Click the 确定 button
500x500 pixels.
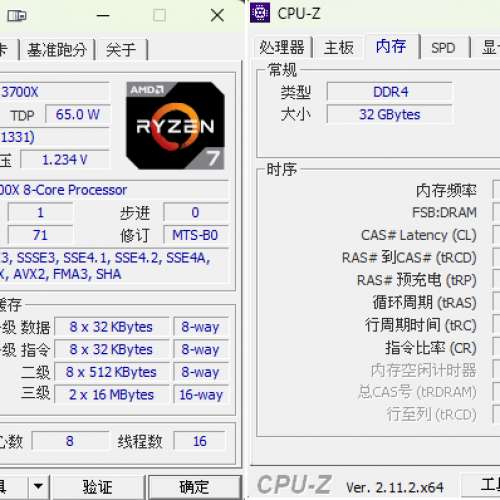[x=194, y=487]
